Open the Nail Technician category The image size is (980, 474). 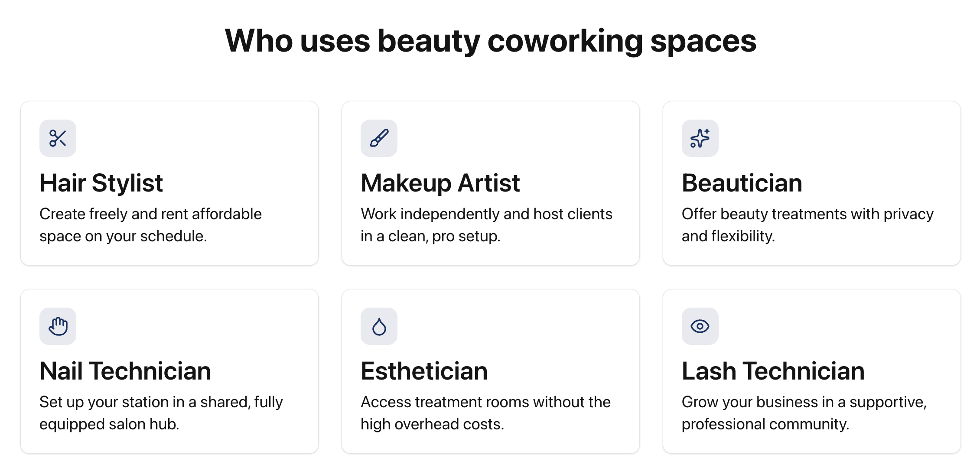[125, 370]
